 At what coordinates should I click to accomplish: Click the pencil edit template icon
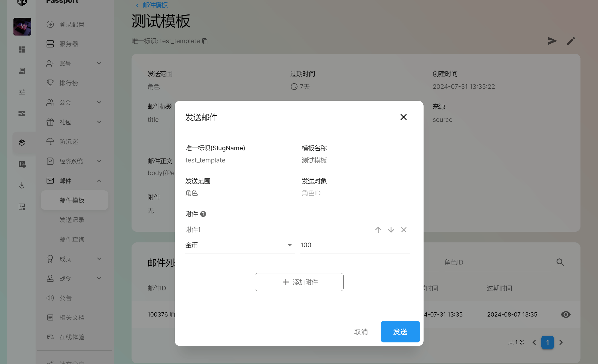pos(571,41)
